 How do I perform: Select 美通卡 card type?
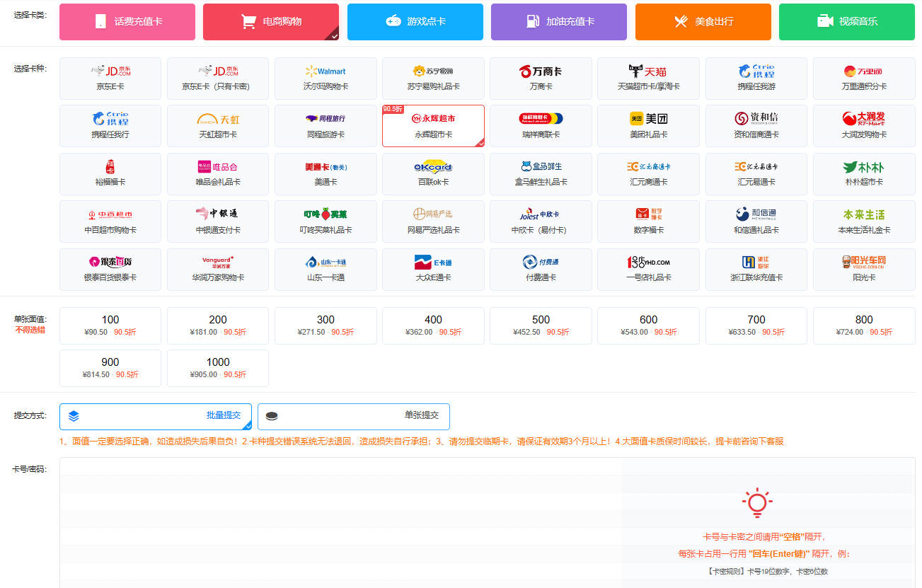(325, 174)
